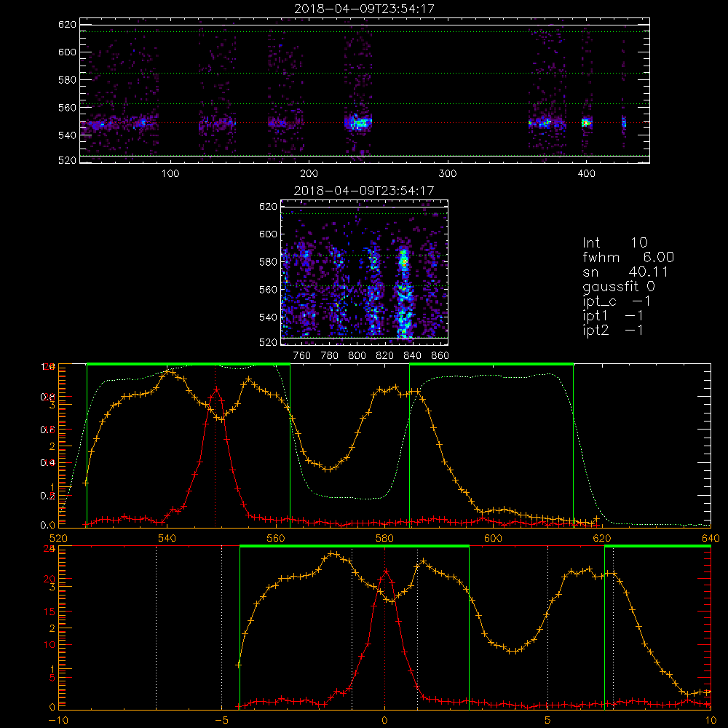Click x-axis label 0 on bottom line plot

click(384, 720)
